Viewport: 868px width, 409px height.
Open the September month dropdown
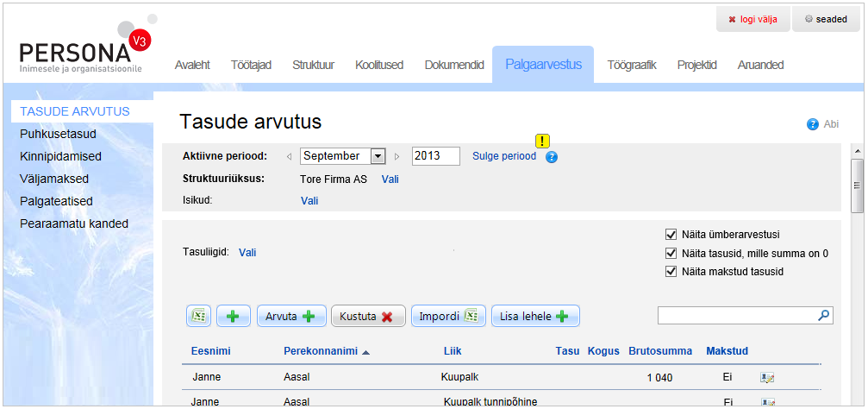click(x=378, y=156)
